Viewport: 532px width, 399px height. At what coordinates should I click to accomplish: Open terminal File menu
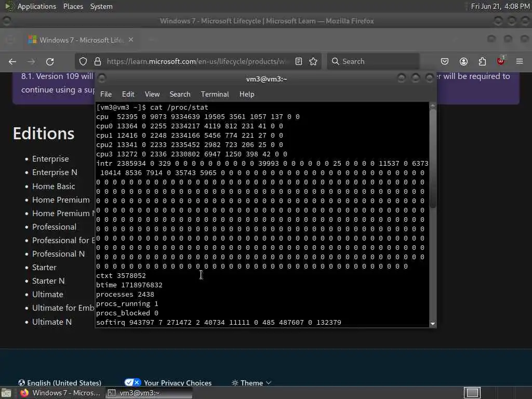(106, 95)
